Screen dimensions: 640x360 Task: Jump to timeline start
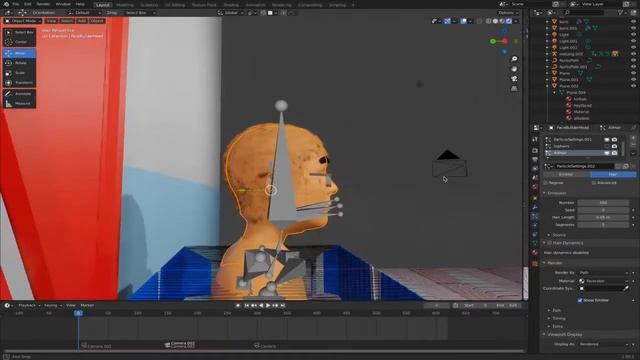247,305
